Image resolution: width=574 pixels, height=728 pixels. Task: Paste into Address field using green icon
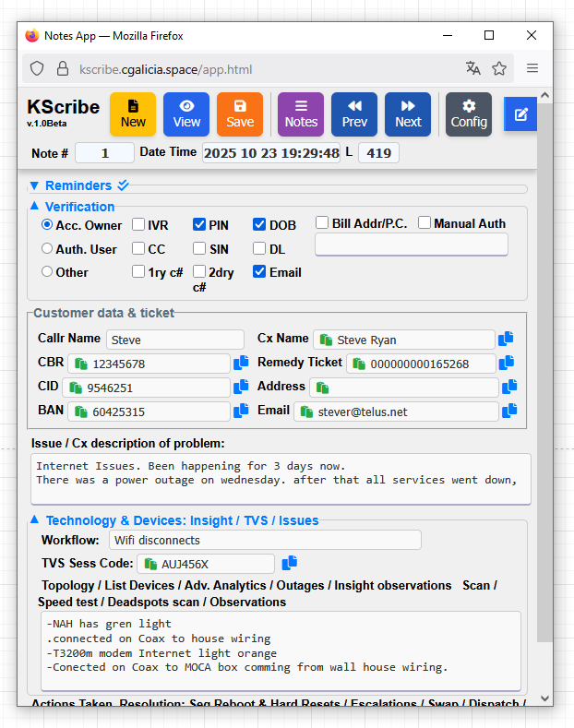pyautogui.click(x=322, y=388)
